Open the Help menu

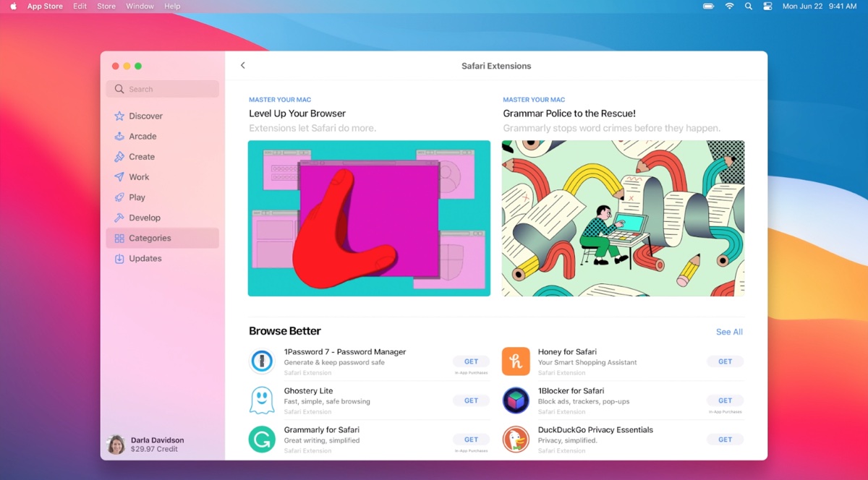click(172, 6)
